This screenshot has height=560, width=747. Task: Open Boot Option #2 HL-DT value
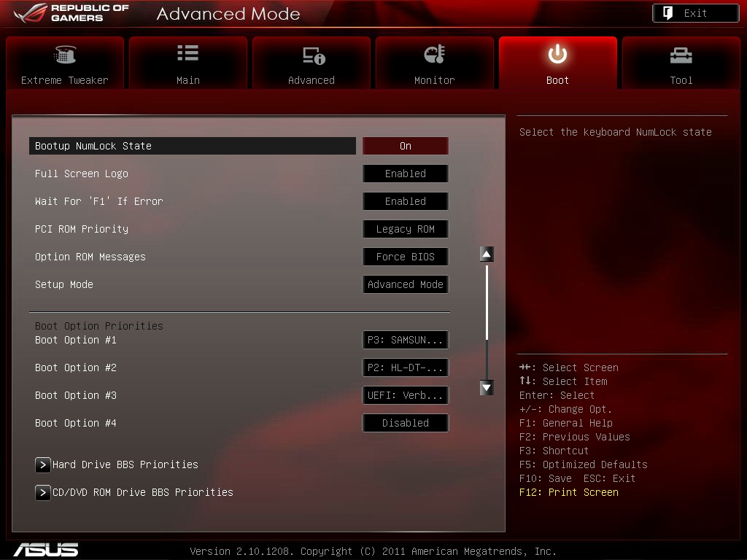click(406, 367)
